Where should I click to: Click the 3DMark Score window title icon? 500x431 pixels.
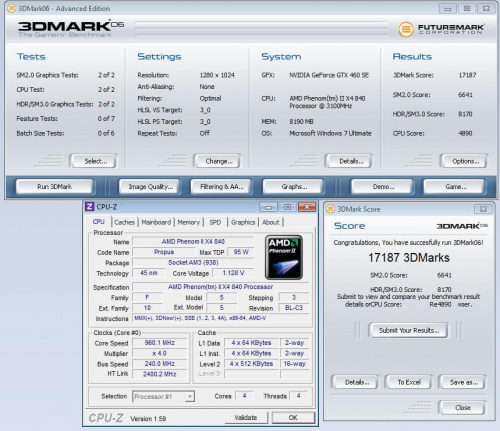pos(330,209)
